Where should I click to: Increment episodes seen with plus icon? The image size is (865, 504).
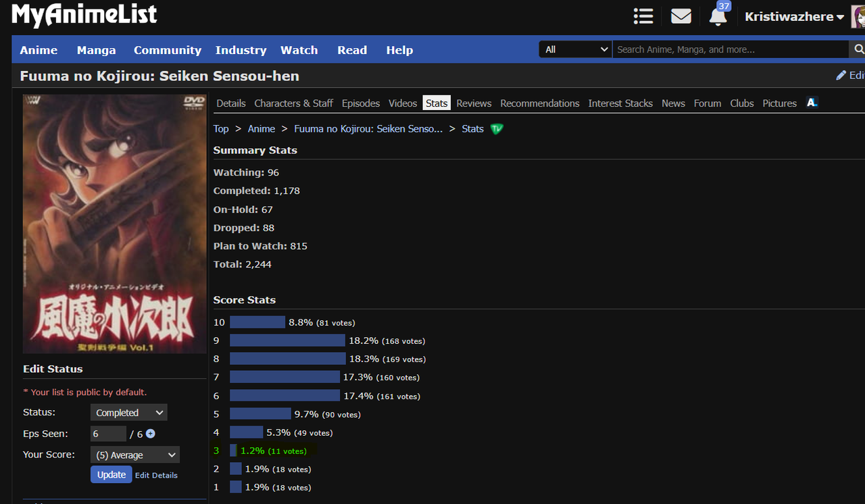tap(150, 434)
